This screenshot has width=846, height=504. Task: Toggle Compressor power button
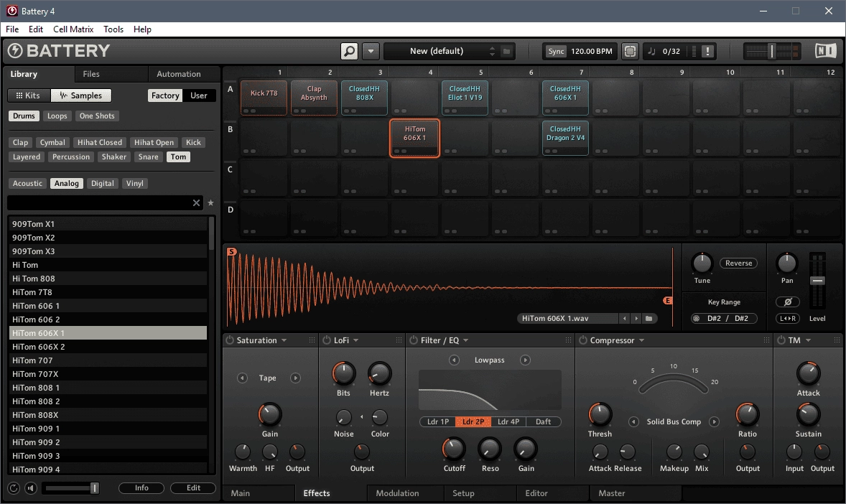click(582, 340)
